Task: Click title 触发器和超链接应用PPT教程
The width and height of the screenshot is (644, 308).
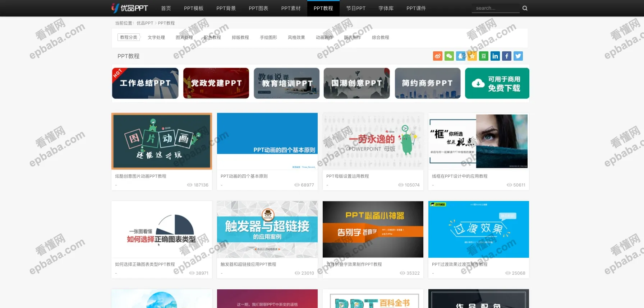Action: coord(248,265)
